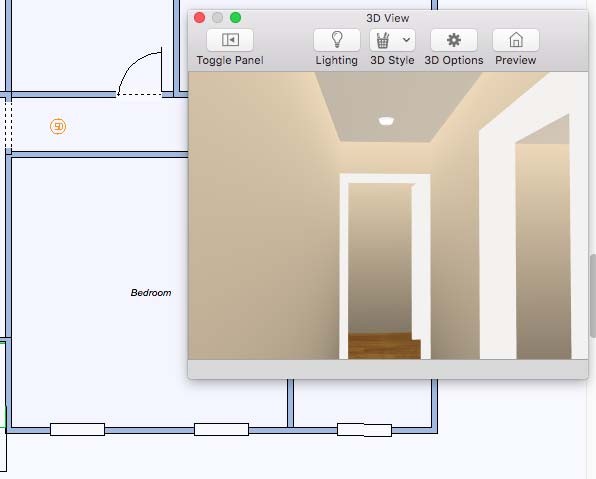
Task: Click the 3D Options label text
Action: coord(454,60)
